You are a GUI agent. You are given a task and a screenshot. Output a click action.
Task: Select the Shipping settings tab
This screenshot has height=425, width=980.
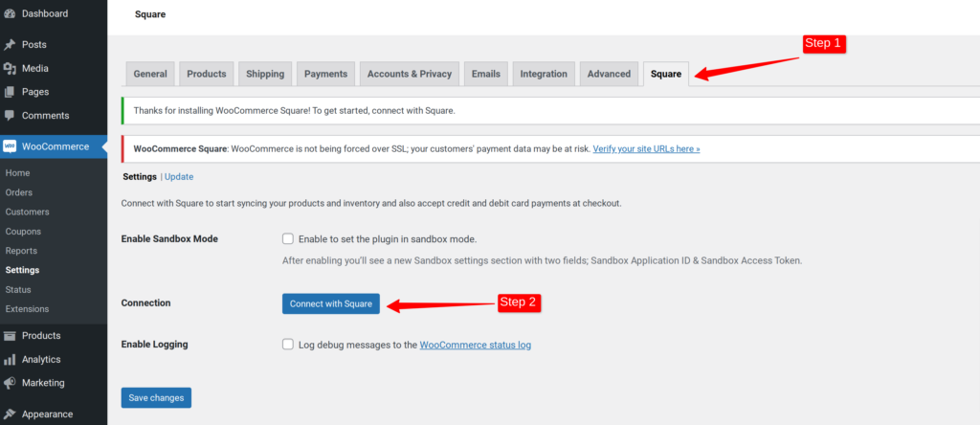point(265,74)
